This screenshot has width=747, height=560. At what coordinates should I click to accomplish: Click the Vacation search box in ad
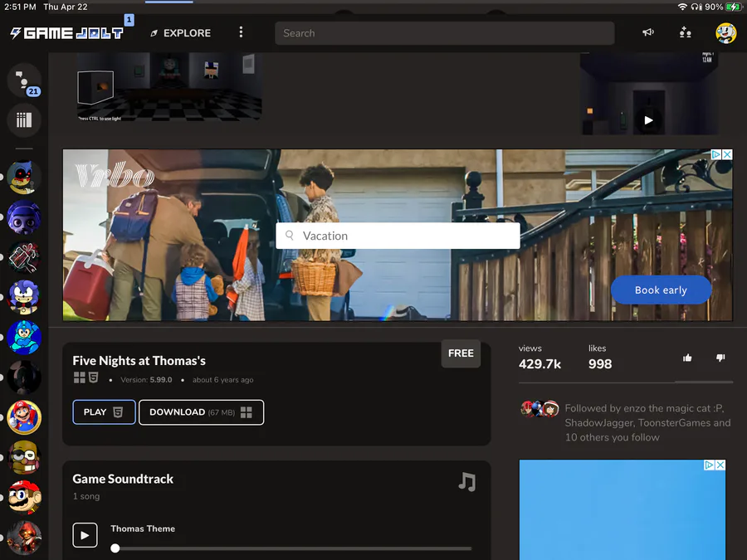pyautogui.click(x=398, y=236)
